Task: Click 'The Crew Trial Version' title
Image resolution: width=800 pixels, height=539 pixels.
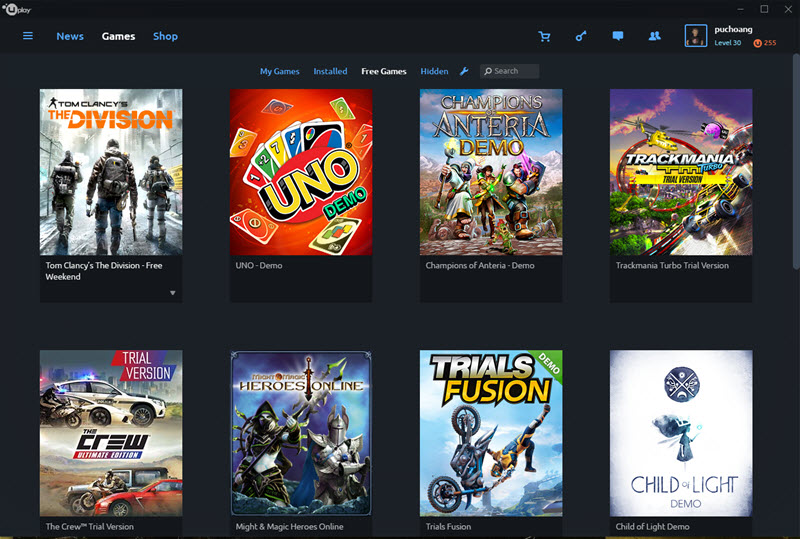Action: pyautogui.click(x=89, y=526)
